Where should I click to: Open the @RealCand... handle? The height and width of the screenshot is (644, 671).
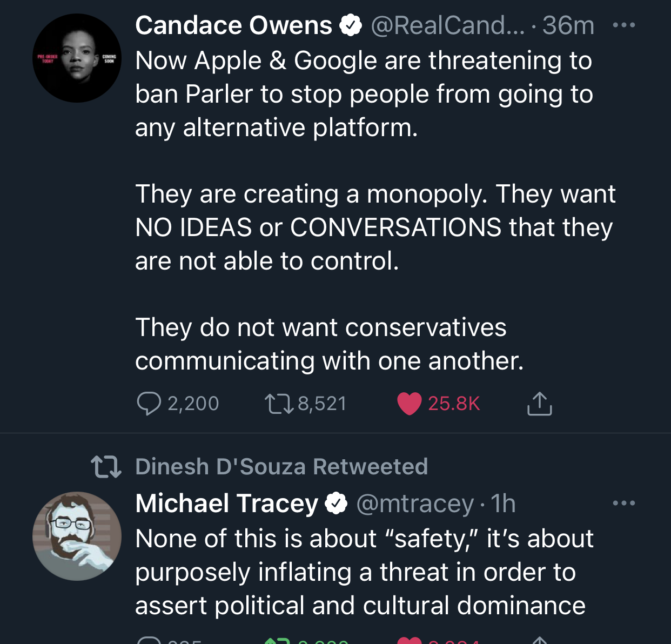pyautogui.click(x=447, y=25)
